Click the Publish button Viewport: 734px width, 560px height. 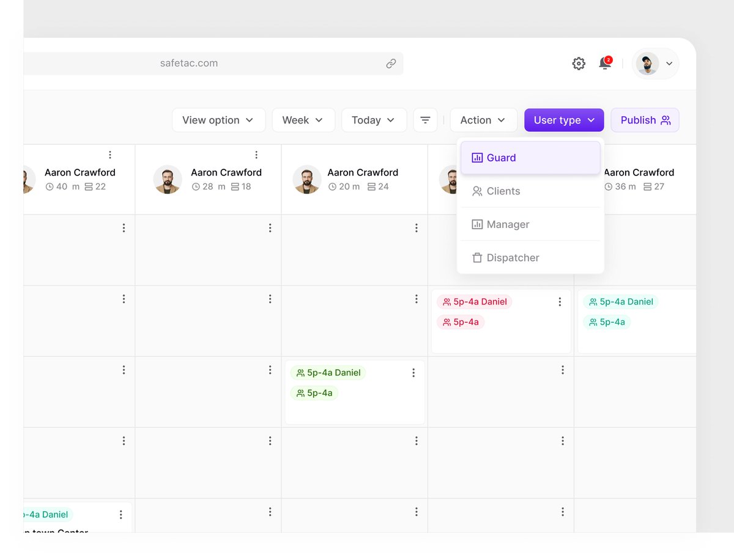[x=645, y=120]
